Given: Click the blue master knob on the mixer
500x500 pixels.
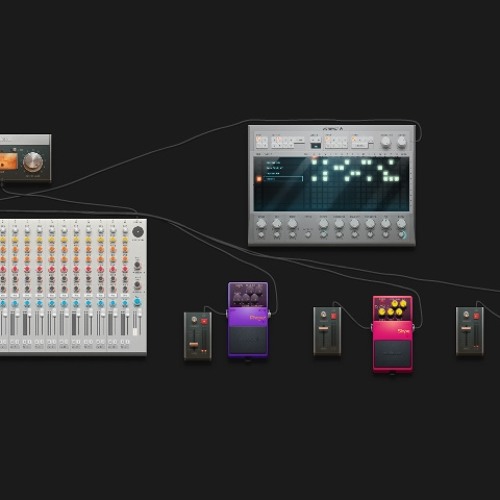Looking at the screenshot, I should coord(137,302).
